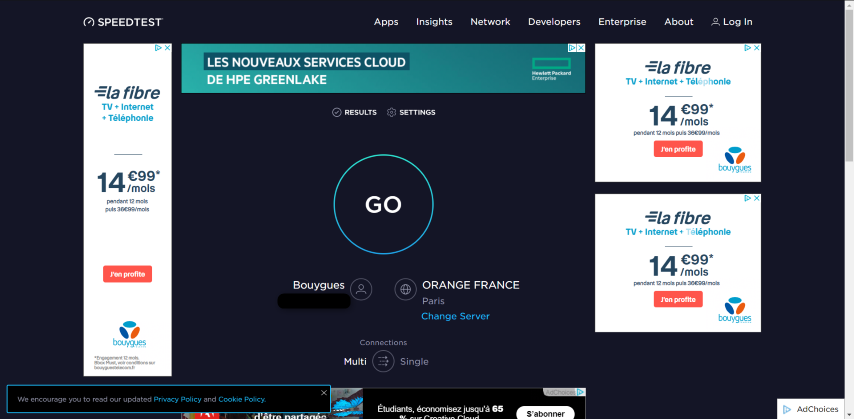The height and width of the screenshot is (419, 854).
Task: Open the HPE GreenLake banner ad
Action: click(383, 69)
